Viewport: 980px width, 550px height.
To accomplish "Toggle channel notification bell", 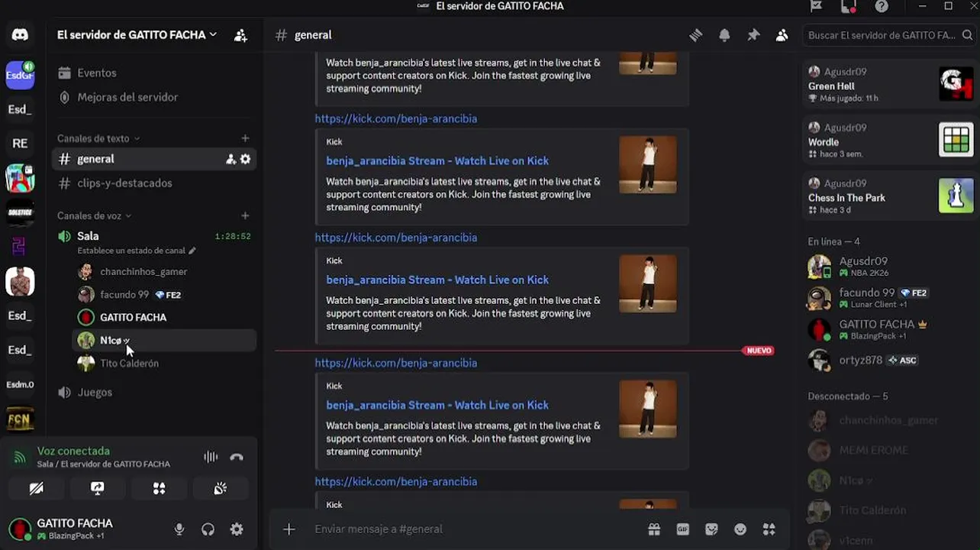I will pos(724,35).
